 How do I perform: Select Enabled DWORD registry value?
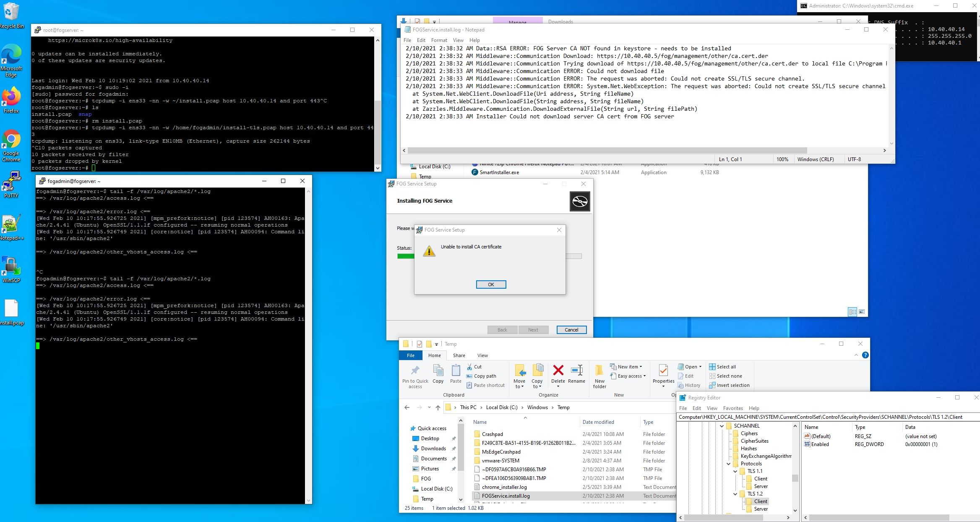(x=820, y=444)
